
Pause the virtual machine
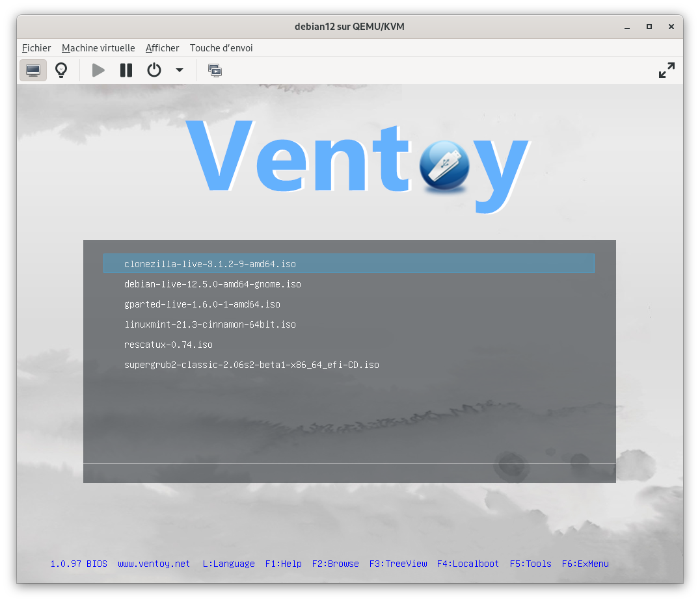126,70
